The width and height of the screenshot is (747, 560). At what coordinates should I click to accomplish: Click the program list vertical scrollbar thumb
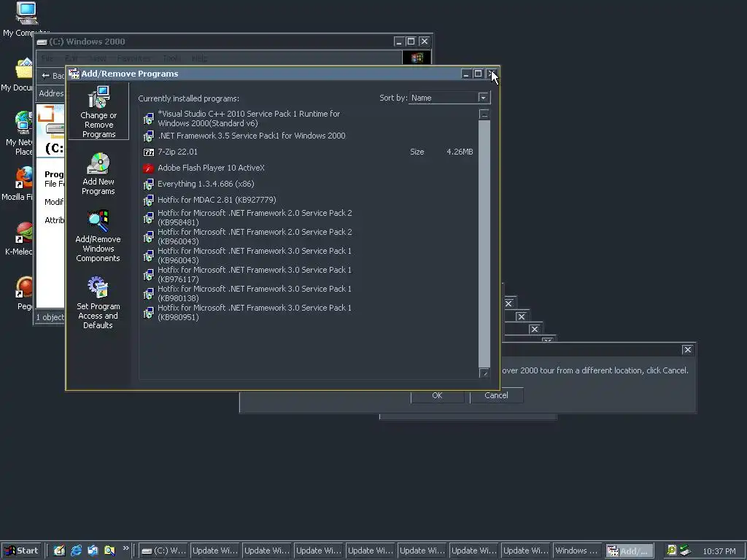coord(484,244)
